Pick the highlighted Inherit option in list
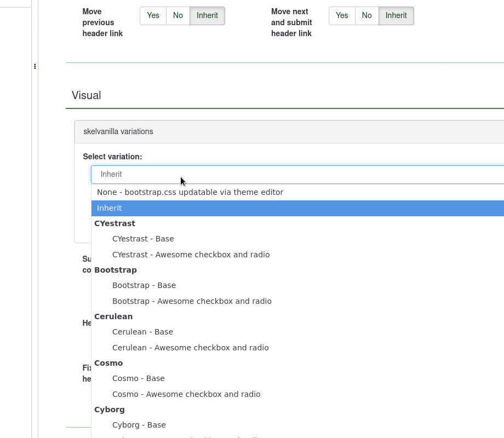The width and height of the screenshot is (504, 438). pyautogui.click(x=110, y=208)
